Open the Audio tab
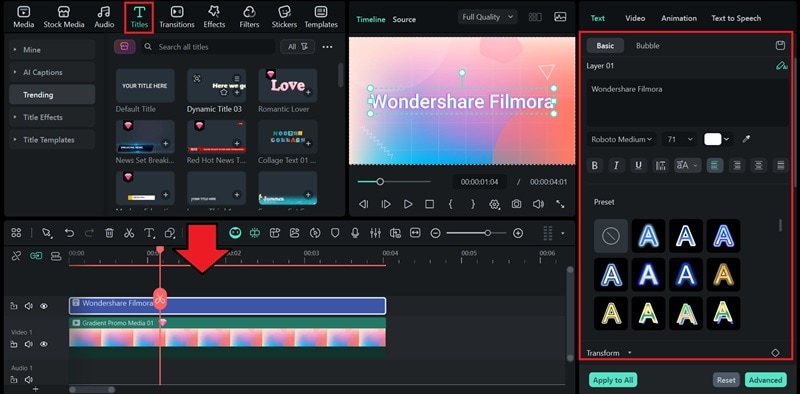 pyautogui.click(x=104, y=17)
